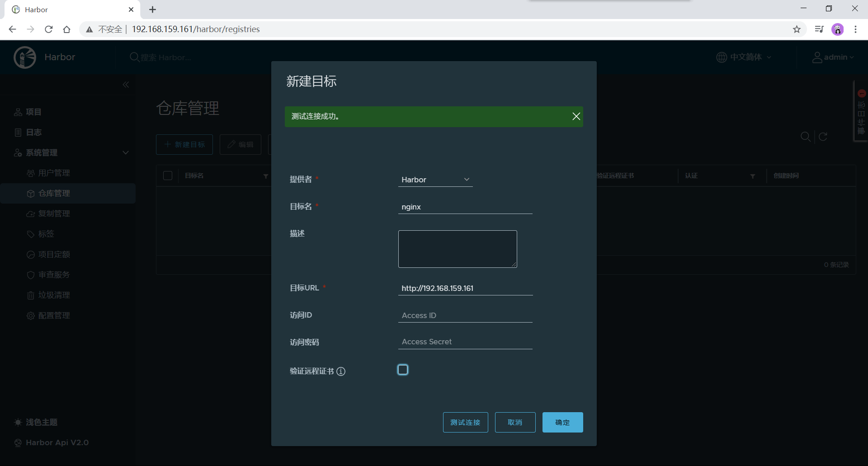Image resolution: width=868 pixels, height=466 pixels.
Task: Click the Harbor logo icon
Action: pos(25,57)
